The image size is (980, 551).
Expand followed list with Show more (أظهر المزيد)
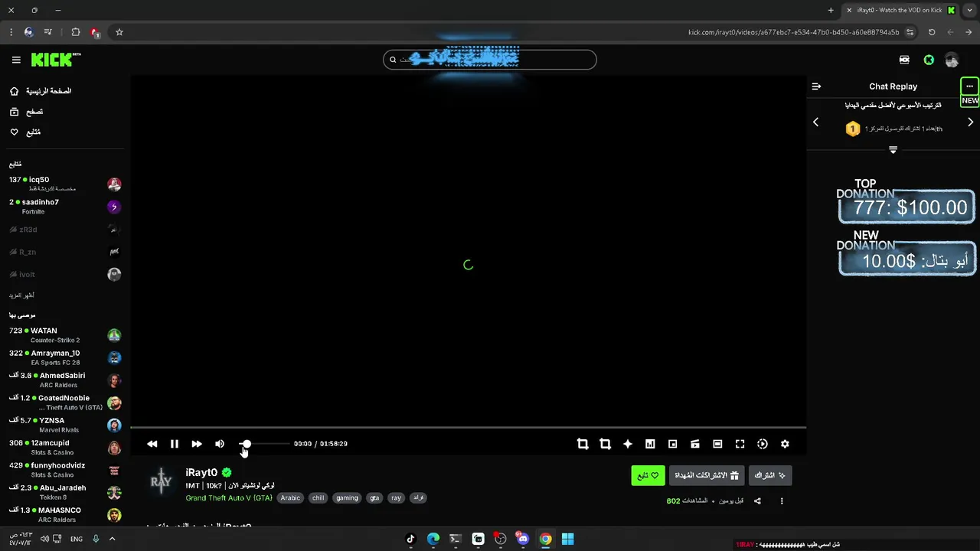coord(21,295)
